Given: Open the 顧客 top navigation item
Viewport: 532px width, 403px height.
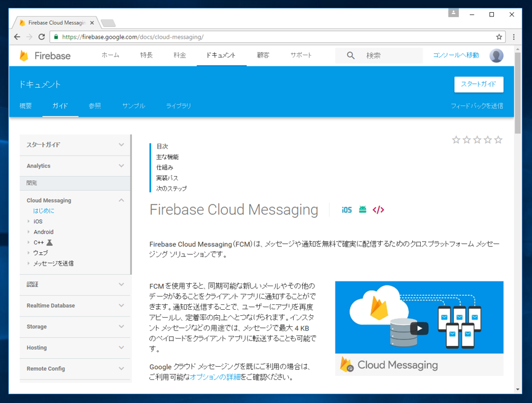Looking at the screenshot, I should pos(263,55).
